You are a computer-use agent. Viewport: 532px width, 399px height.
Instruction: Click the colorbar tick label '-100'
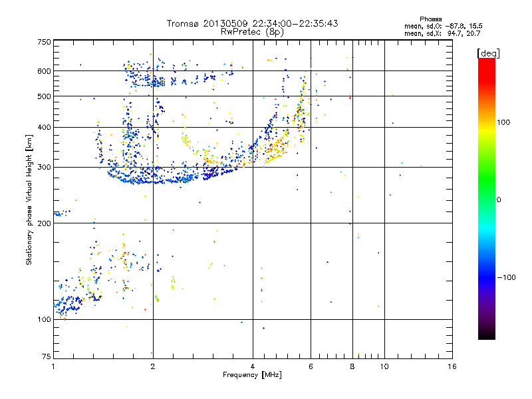point(506,277)
